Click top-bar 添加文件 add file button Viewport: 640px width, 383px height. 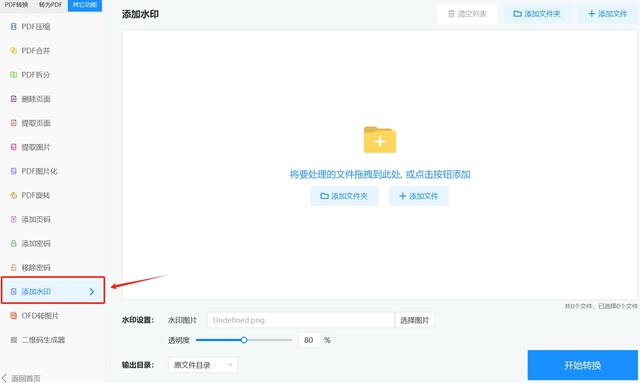tap(607, 14)
